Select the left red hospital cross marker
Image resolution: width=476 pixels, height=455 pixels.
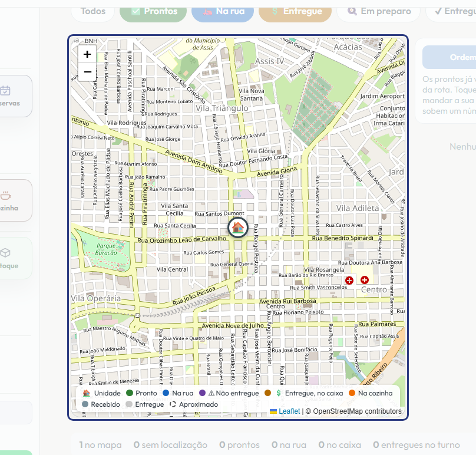[349, 281]
